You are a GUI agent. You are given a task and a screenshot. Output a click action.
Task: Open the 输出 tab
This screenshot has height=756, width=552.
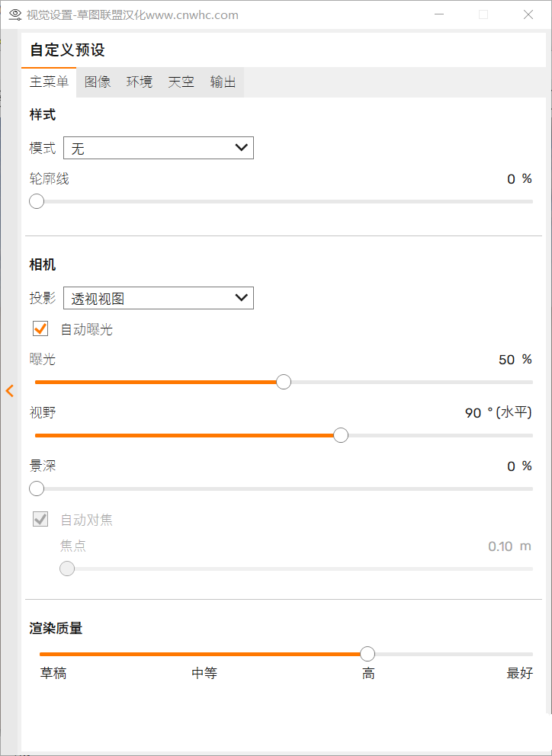tap(223, 82)
